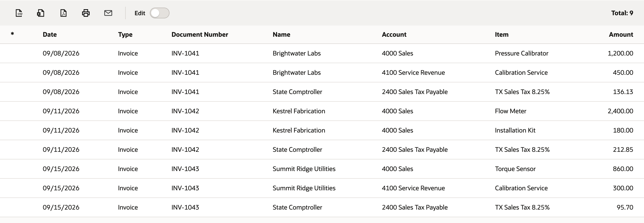644x223 pixels.
Task: Select the Pressure Calibrator item cell
Action: coord(521,53)
